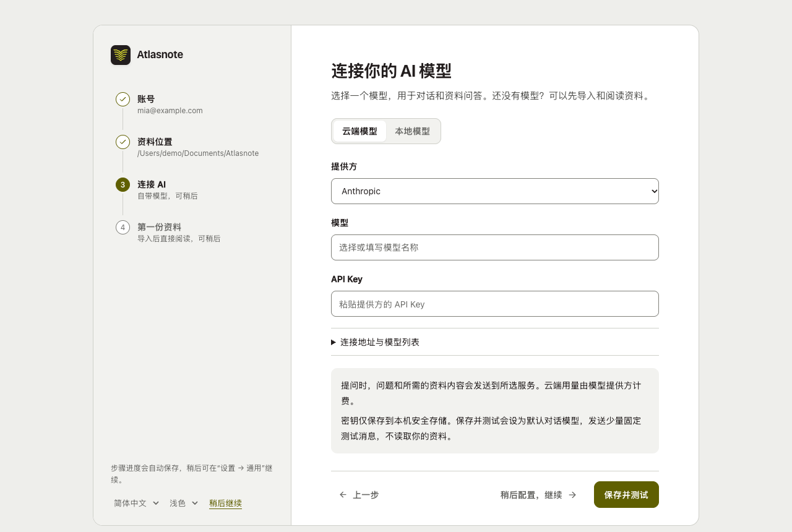Click the 导入后直接阅读，可稍后 description
Viewport: 792px width, 532px height.
tap(179, 239)
